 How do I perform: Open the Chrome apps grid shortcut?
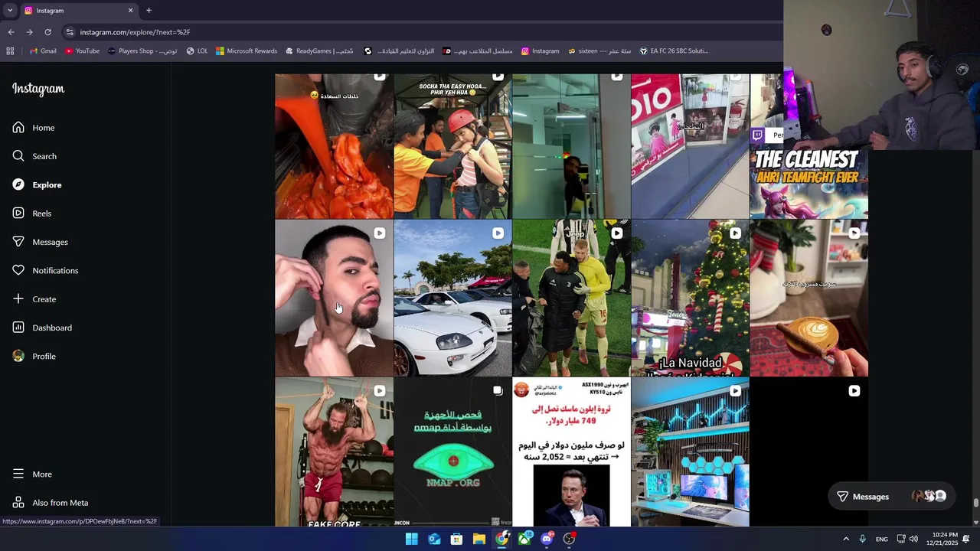10,51
